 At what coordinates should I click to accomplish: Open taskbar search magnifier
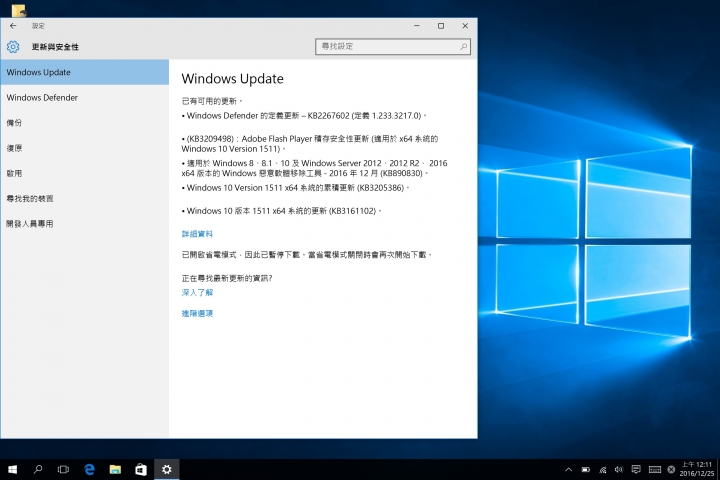pyautogui.click(x=38, y=469)
